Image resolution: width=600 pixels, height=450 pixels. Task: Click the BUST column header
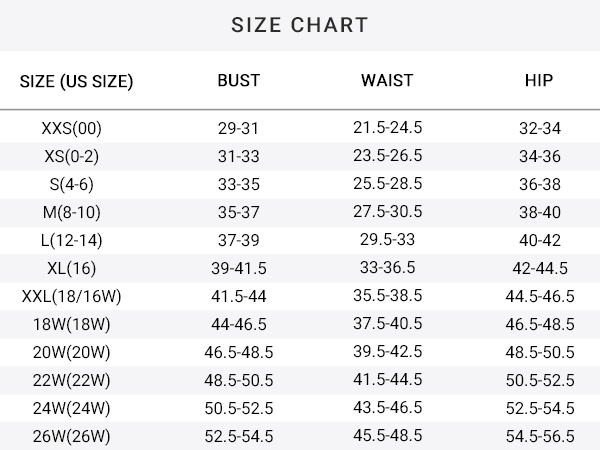(239, 80)
